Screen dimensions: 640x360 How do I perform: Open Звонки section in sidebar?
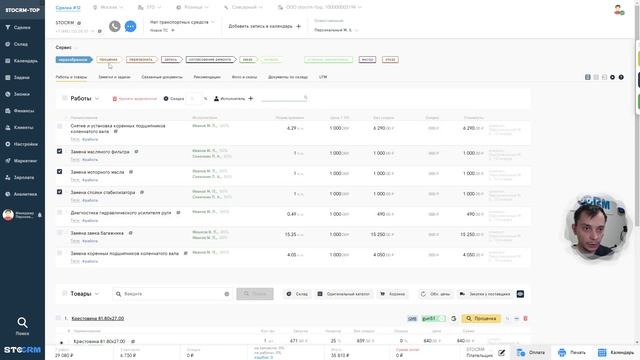[x=18, y=94]
